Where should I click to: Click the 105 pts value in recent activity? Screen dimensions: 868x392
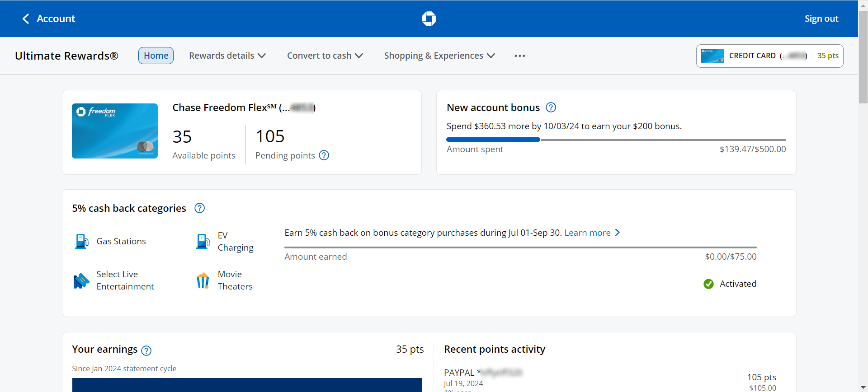pos(761,377)
